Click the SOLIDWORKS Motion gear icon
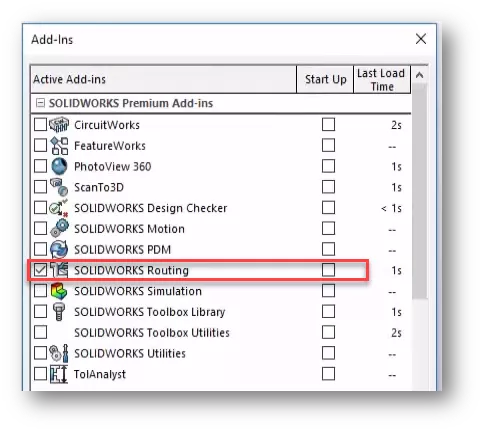The image size is (484, 433). 59,229
